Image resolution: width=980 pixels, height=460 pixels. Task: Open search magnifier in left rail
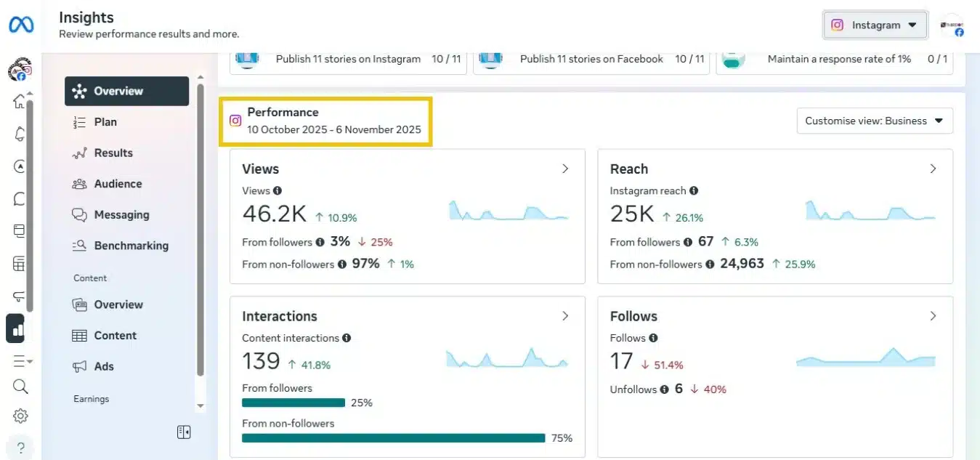tap(20, 386)
